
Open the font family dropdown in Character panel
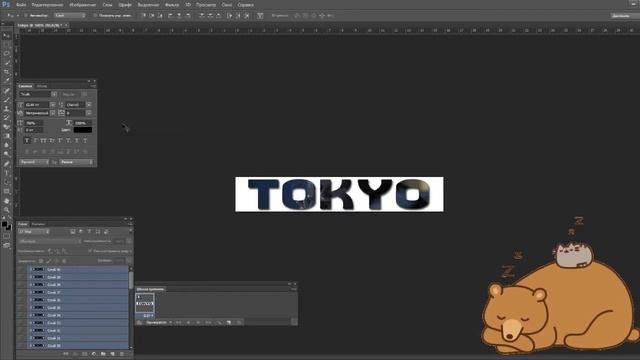pyautogui.click(x=54, y=94)
